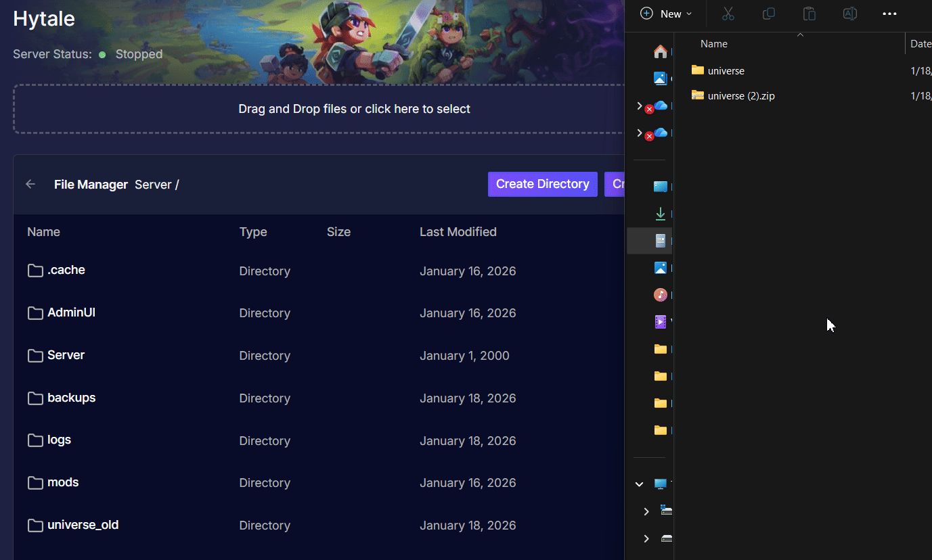Open the See more three-dots menu

(x=889, y=14)
